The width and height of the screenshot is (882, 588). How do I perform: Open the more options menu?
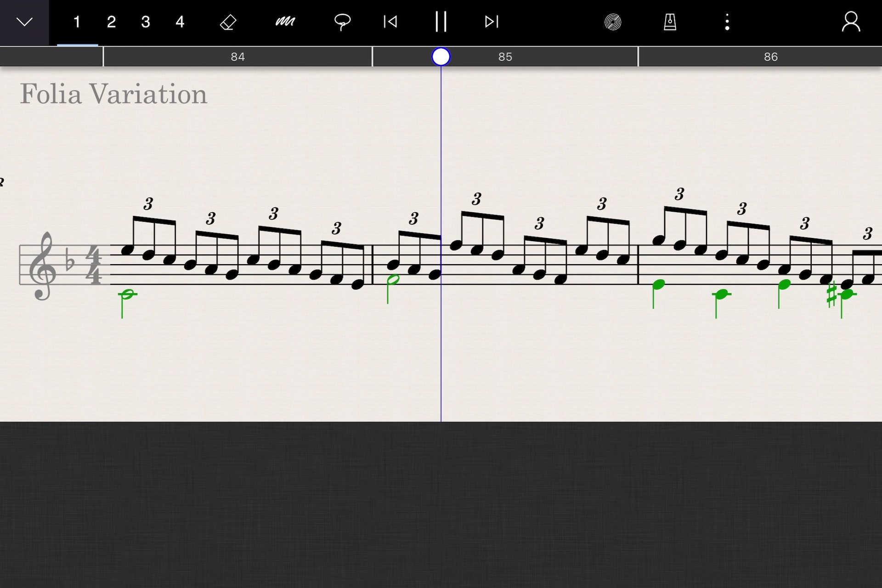727,22
